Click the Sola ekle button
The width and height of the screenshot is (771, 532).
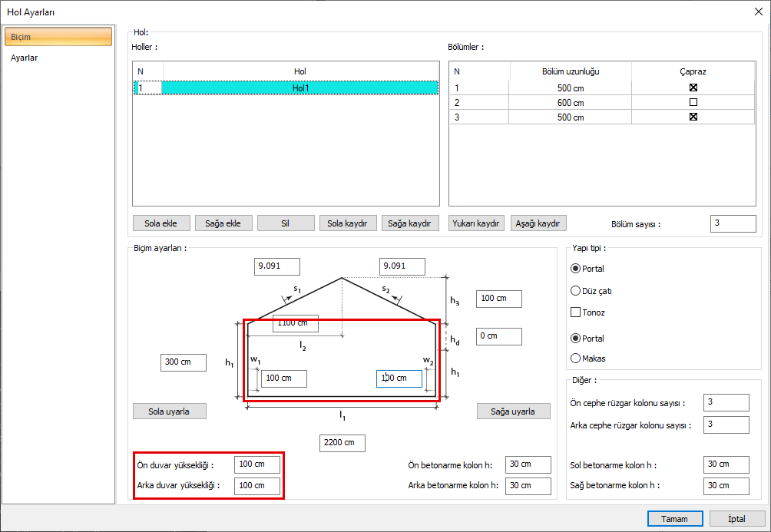[x=160, y=223]
